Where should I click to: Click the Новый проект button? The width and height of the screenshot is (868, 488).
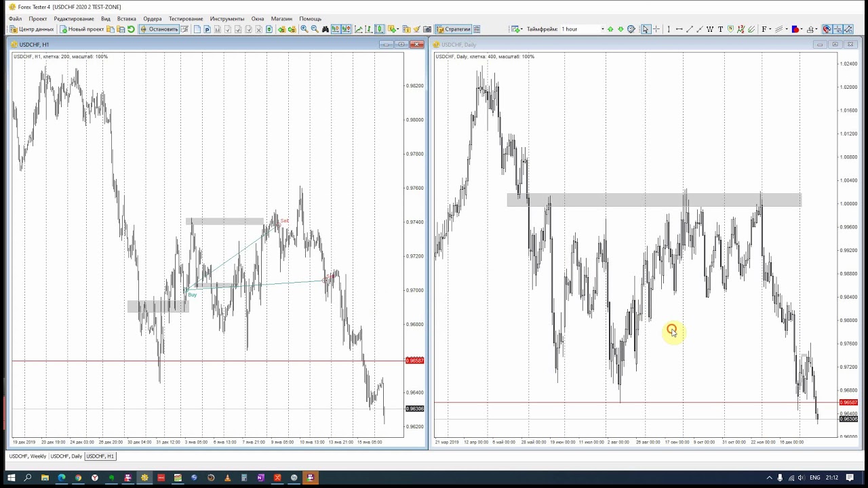coord(81,29)
